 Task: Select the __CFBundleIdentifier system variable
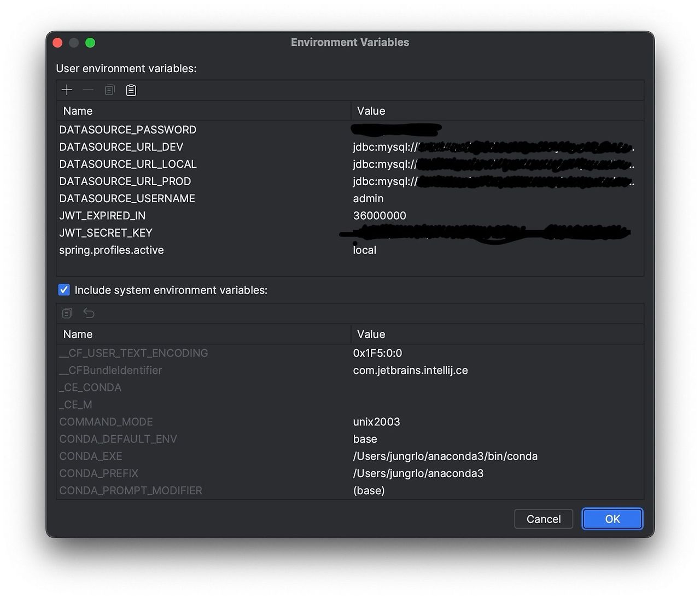point(110,370)
